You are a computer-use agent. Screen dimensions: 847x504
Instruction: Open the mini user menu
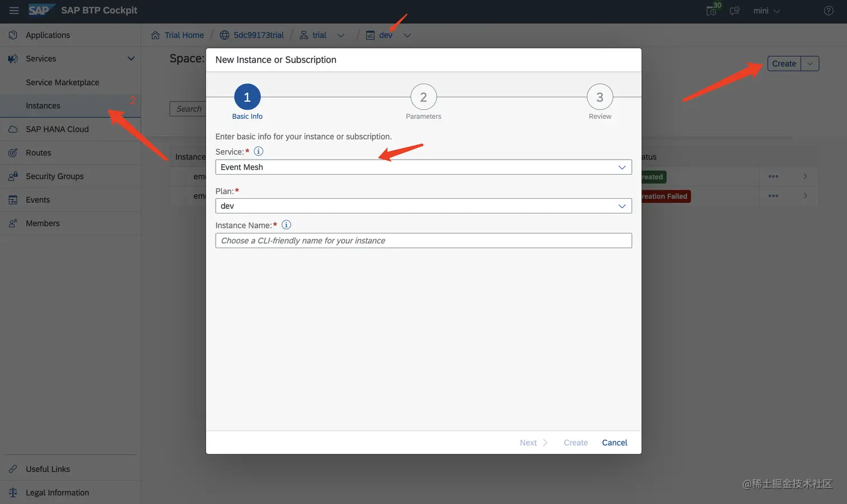[x=766, y=11]
